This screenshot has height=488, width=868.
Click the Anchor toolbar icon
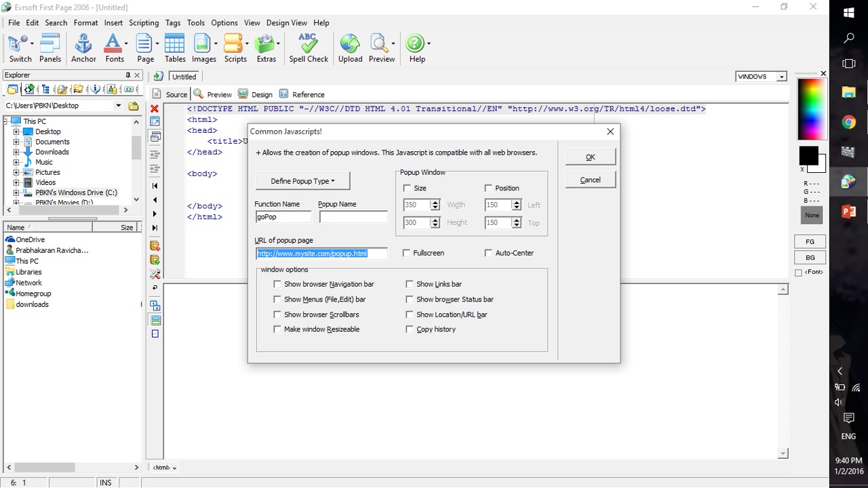[83, 48]
